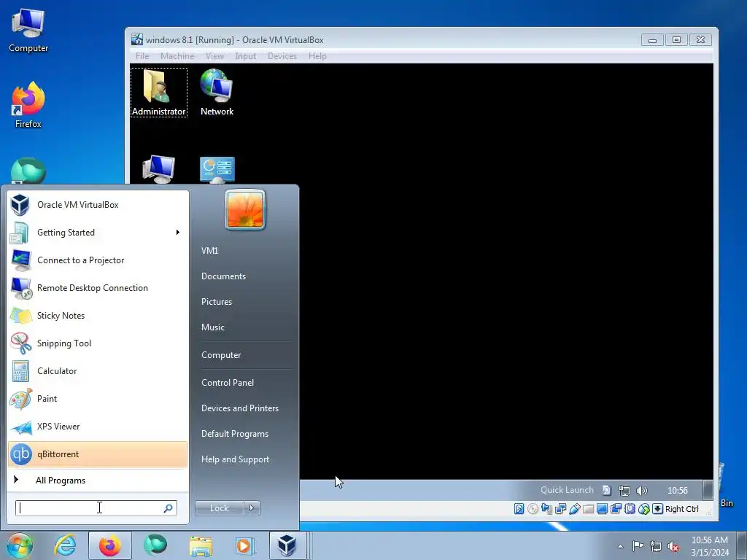Click the user account picture

click(x=245, y=209)
